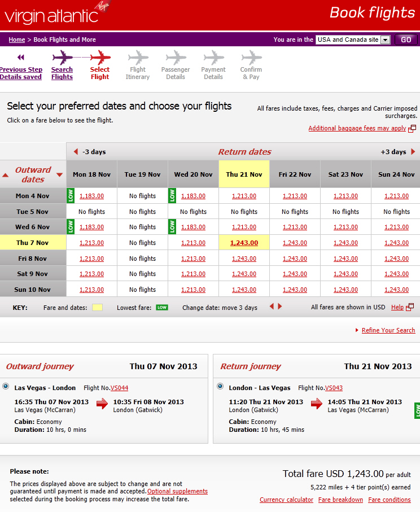This screenshot has width=420, height=512.
Task: Select 1,213.00 fare for Thu 7 Nov / Mon 18 Nov
Action: click(92, 243)
